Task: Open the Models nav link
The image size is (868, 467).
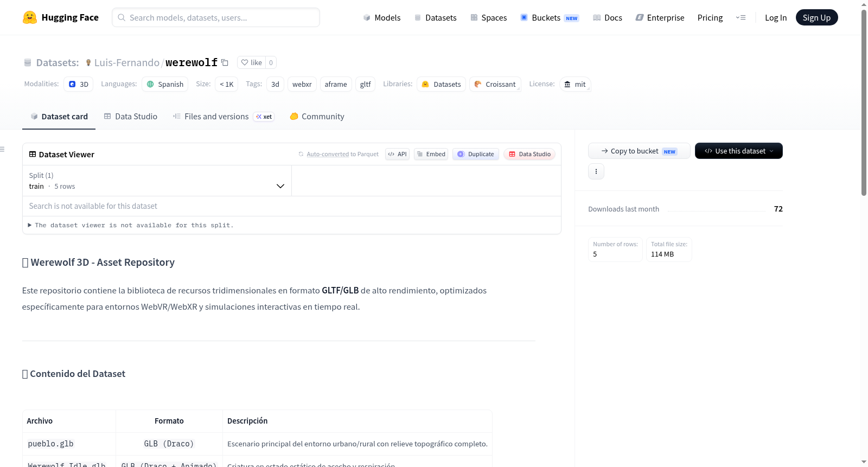Action: pyautogui.click(x=382, y=18)
